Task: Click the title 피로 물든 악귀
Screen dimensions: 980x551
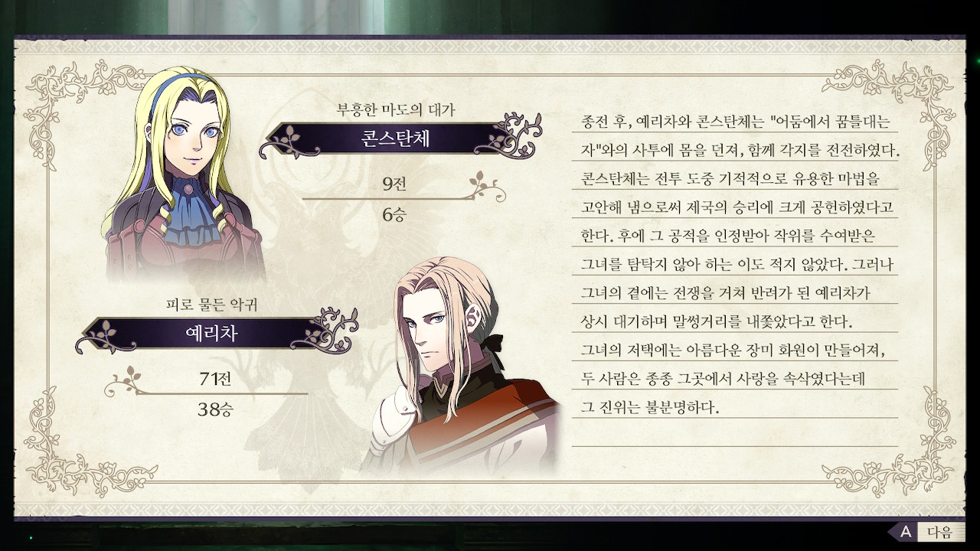Action: pos(211,305)
